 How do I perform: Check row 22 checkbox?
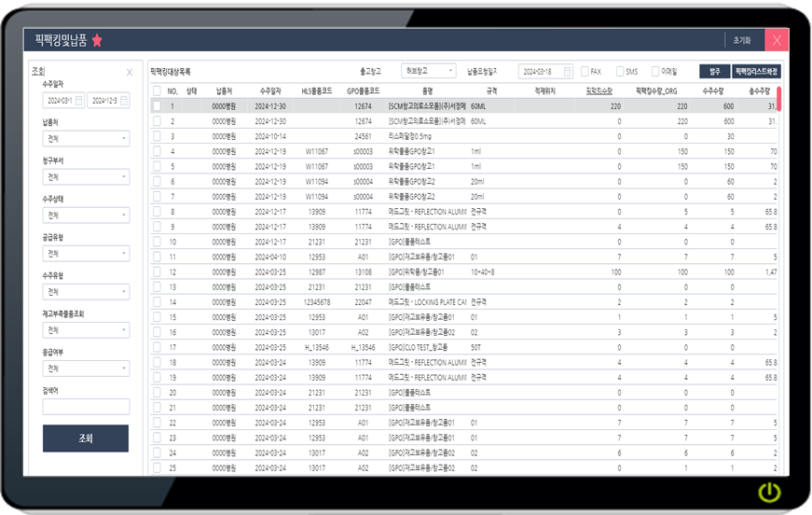(157, 423)
